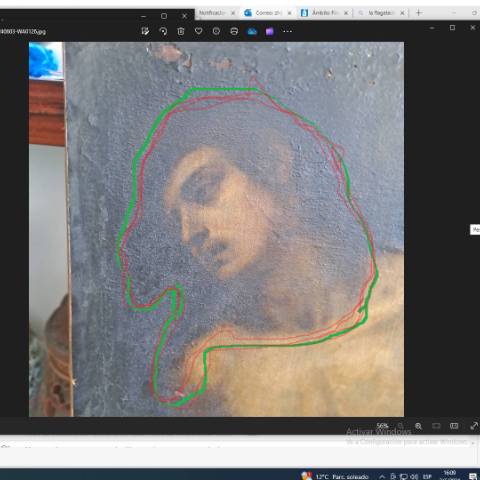This screenshot has width=480, height=480.
Task: Open the volume tray icon
Action: click(414, 477)
